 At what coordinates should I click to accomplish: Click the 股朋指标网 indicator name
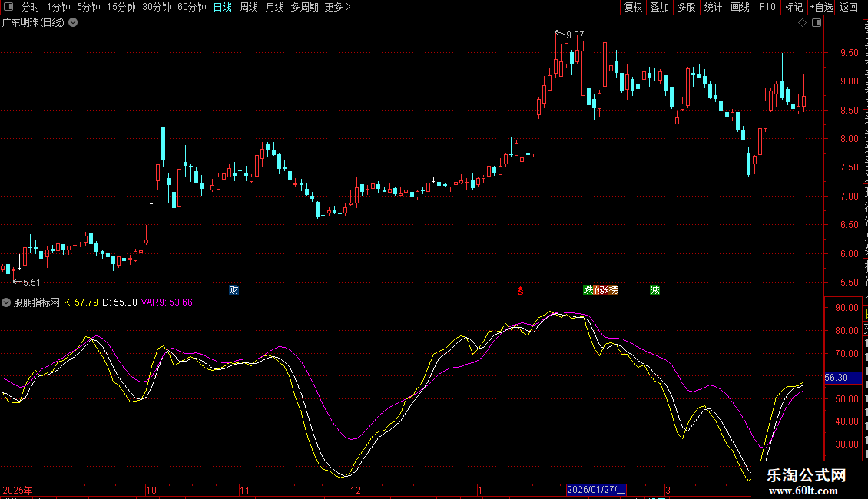tap(37, 302)
